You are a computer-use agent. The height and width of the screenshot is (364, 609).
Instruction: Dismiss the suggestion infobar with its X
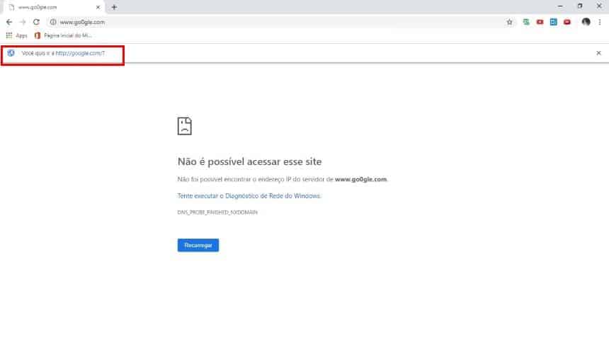[598, 53]
